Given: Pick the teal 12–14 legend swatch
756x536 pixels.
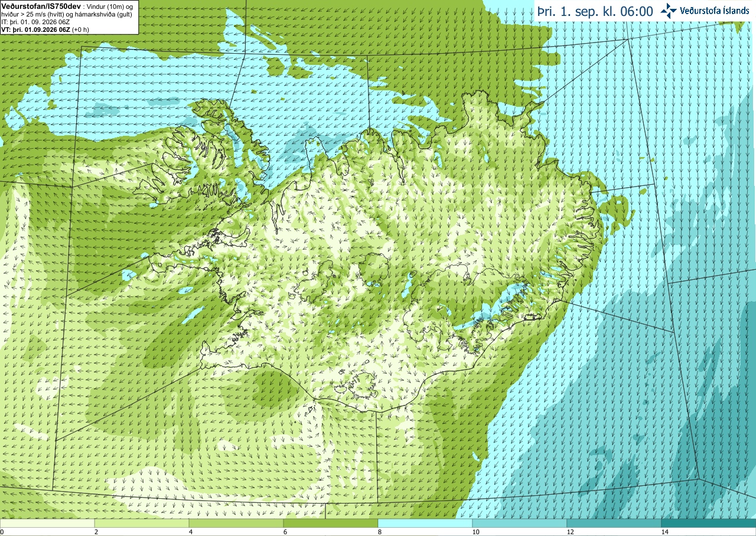Looking at the screenshot, I should pos(614,523).
